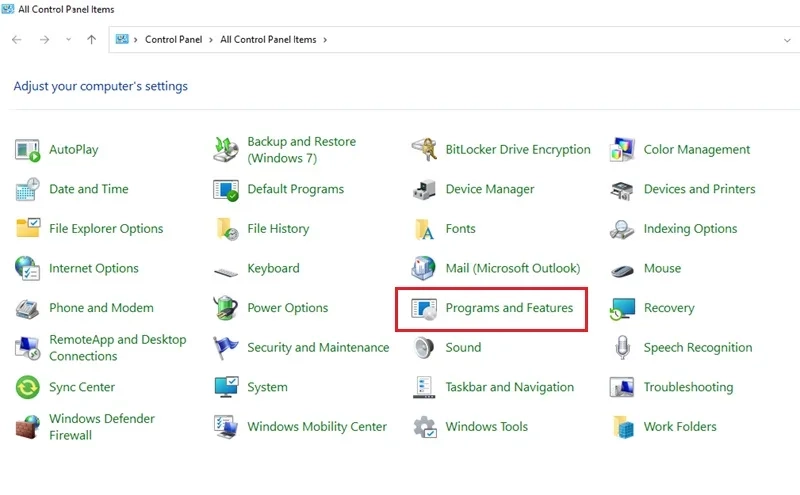Open the recent locations dropdown arrow
Screen dimensions: 800x495
pyautogui.click(x=68, y=39)
